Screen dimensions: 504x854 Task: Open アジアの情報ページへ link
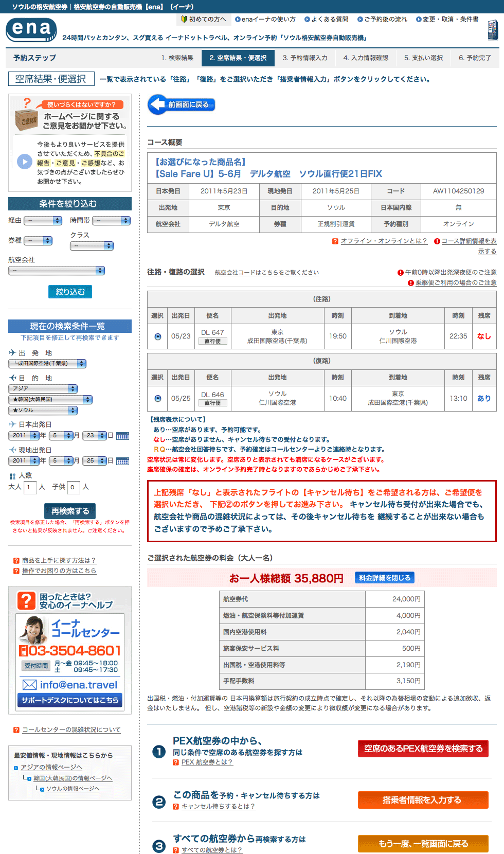pos(51,768)
